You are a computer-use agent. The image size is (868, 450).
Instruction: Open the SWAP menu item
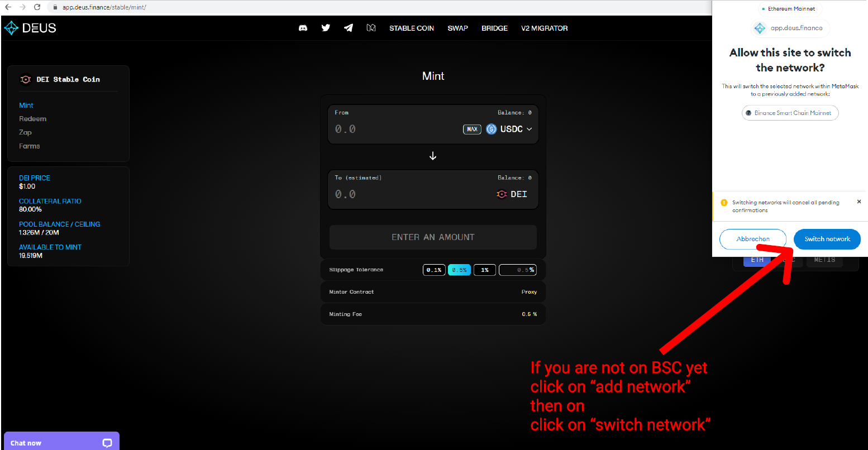457,28
